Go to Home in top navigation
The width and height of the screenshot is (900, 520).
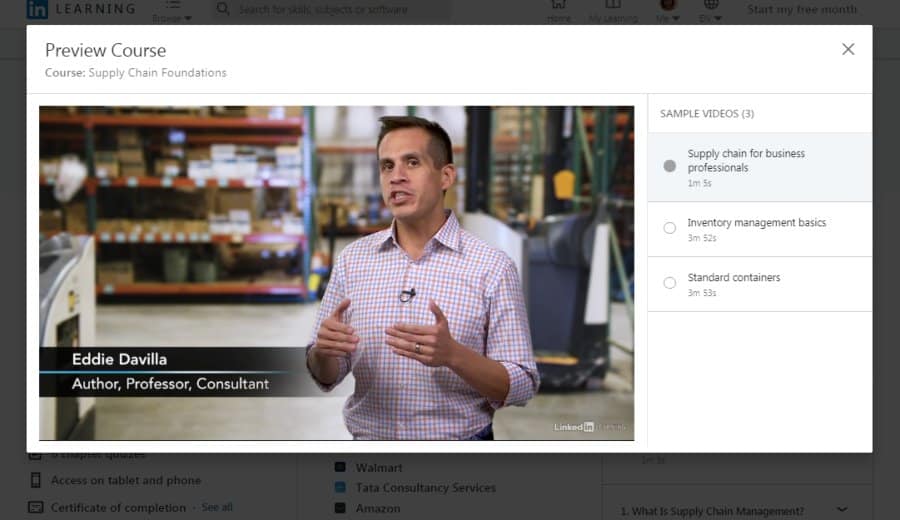pyautogui.click(x=558, y=11)
